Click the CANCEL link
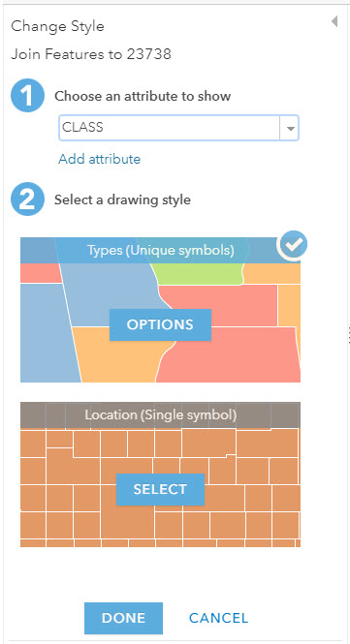Screen dimensions: 350x644 (x=218, y=618)
